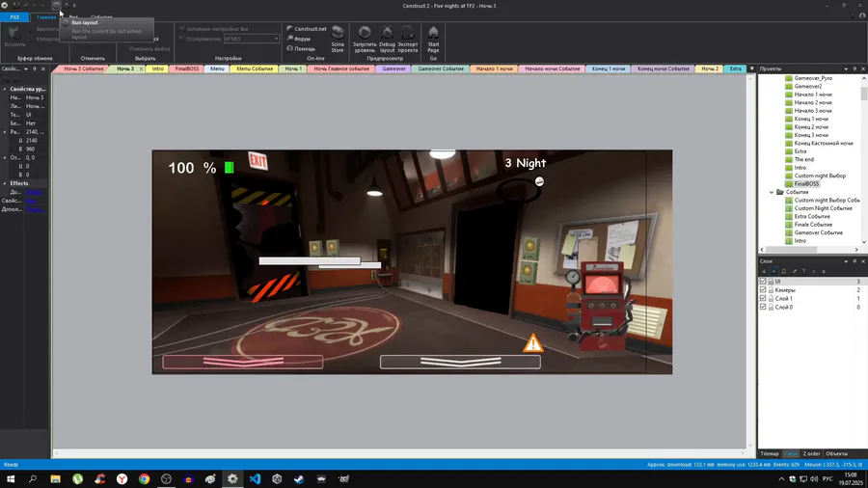Open Google Chrome from taskbar

point(144,479)
